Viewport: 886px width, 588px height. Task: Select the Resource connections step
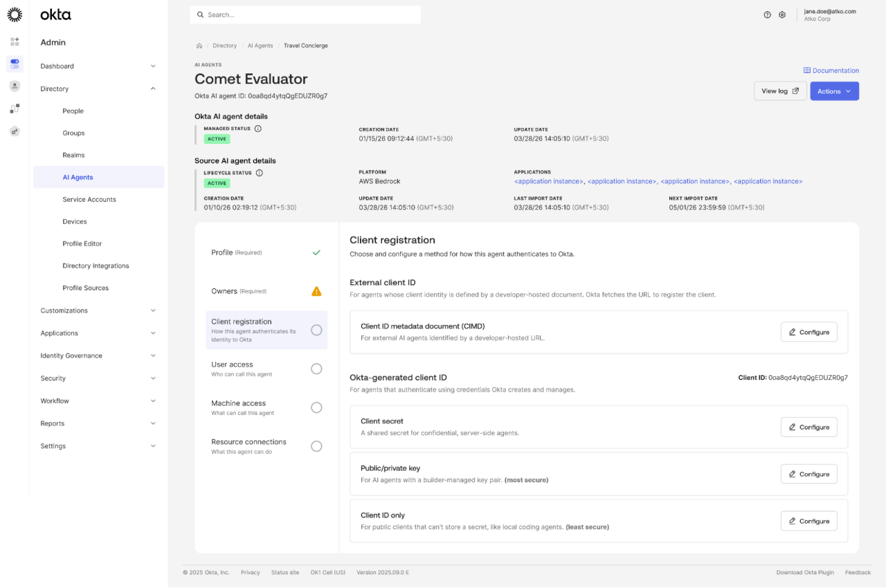point(266,446)
